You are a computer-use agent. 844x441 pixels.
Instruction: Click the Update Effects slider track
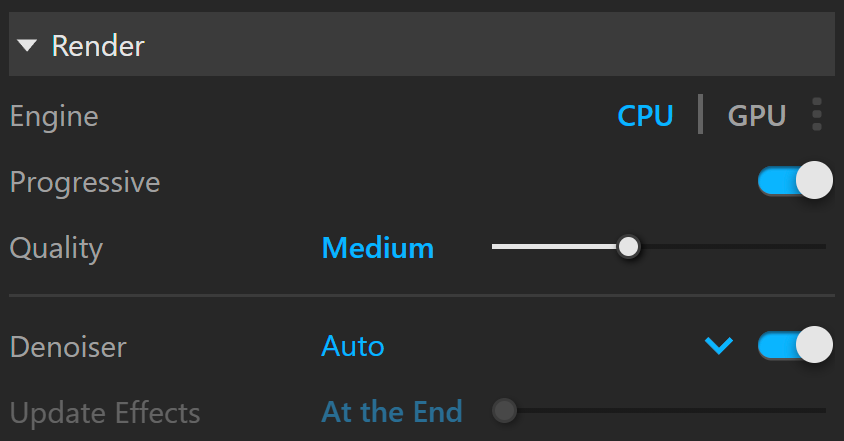pyautogui.click(x=671, y=410)
